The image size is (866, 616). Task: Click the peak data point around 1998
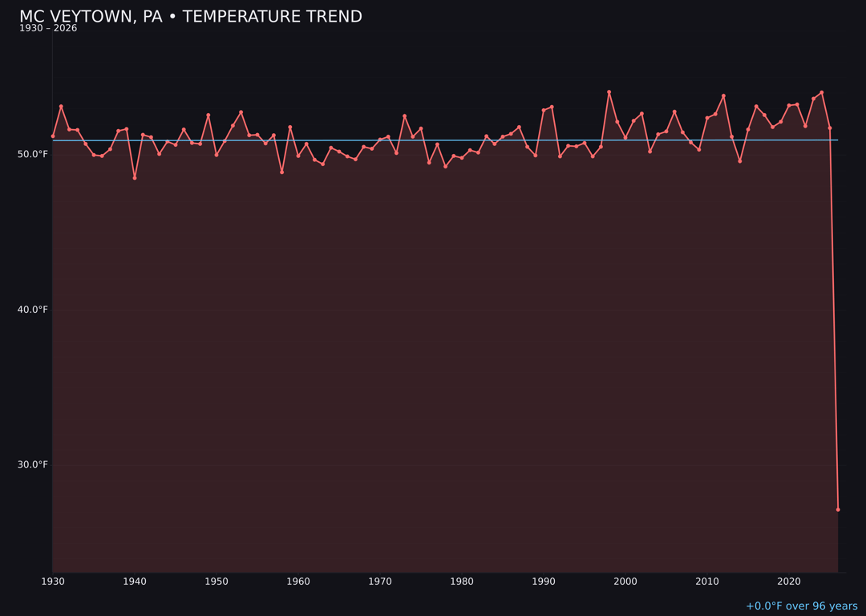(608, 93)
